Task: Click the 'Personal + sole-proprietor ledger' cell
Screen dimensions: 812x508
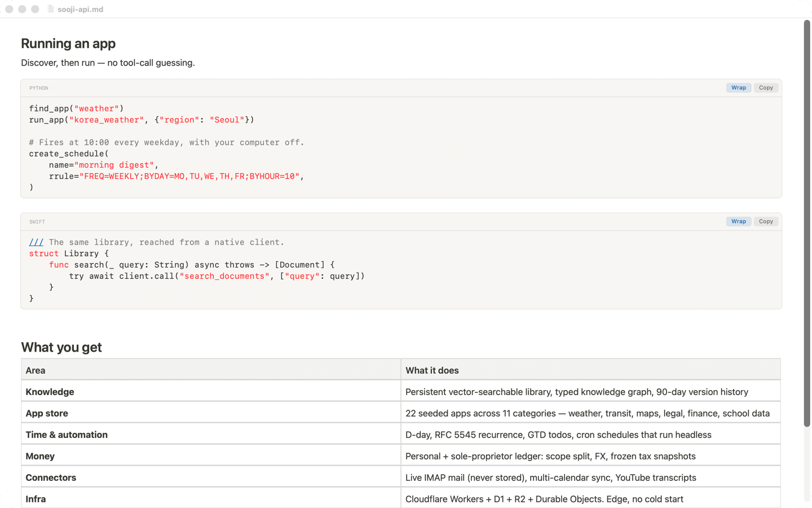Action: coord(591,456)
